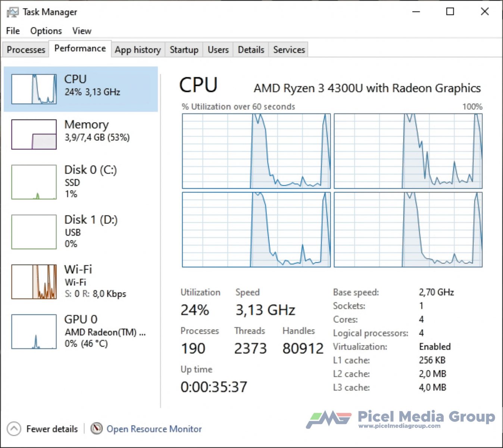The image size is (503, 448).
Task: Switch to the Users tab
Action: [x=218, y=50]
